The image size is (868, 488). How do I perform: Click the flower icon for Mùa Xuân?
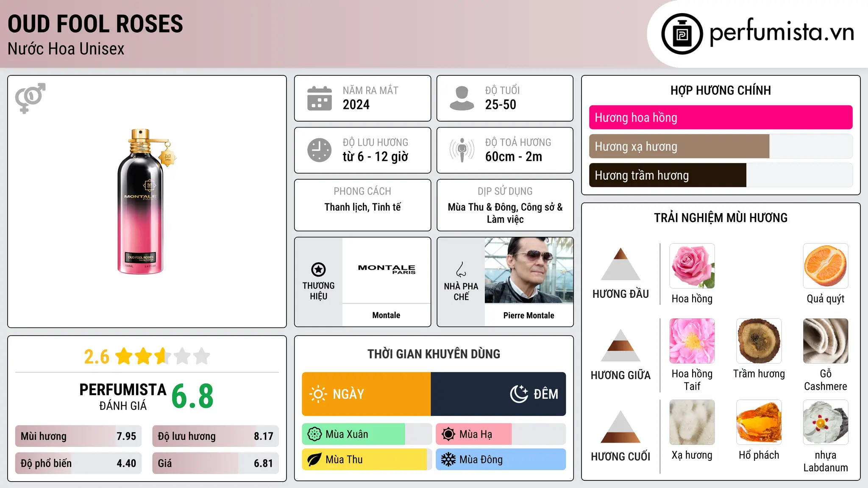point(314,434)
